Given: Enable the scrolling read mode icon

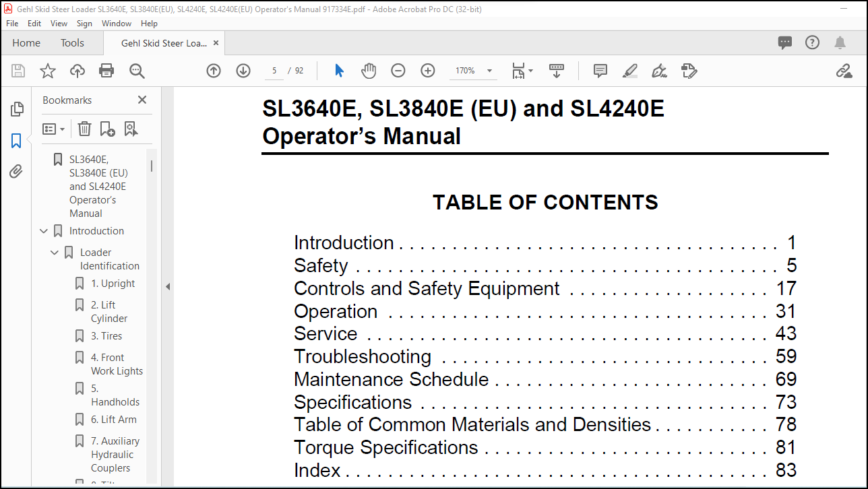Looking at the screenshot, I should pos(557,71).
